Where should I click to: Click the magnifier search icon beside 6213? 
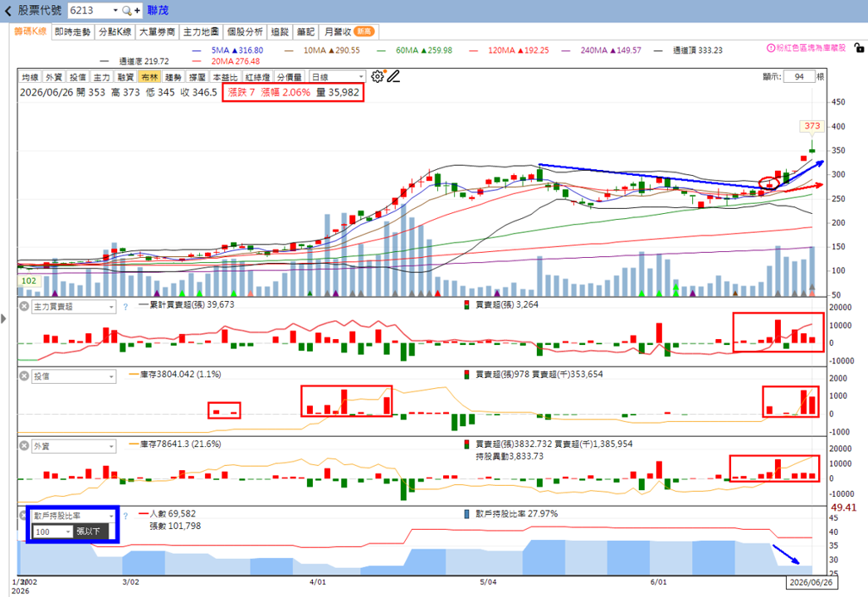click(127, 11)
